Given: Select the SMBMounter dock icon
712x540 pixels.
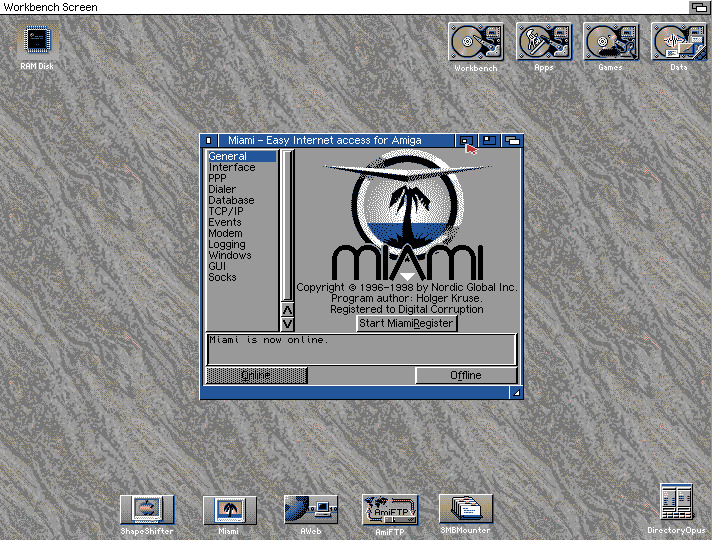Looking at the screenshot, I should 465,509.
